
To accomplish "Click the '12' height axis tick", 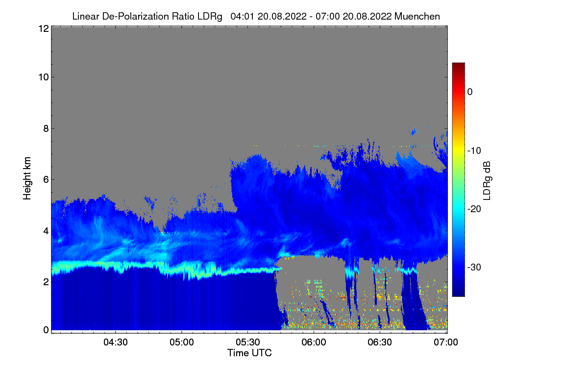I will pyautogui.click(x=43, y=29).
